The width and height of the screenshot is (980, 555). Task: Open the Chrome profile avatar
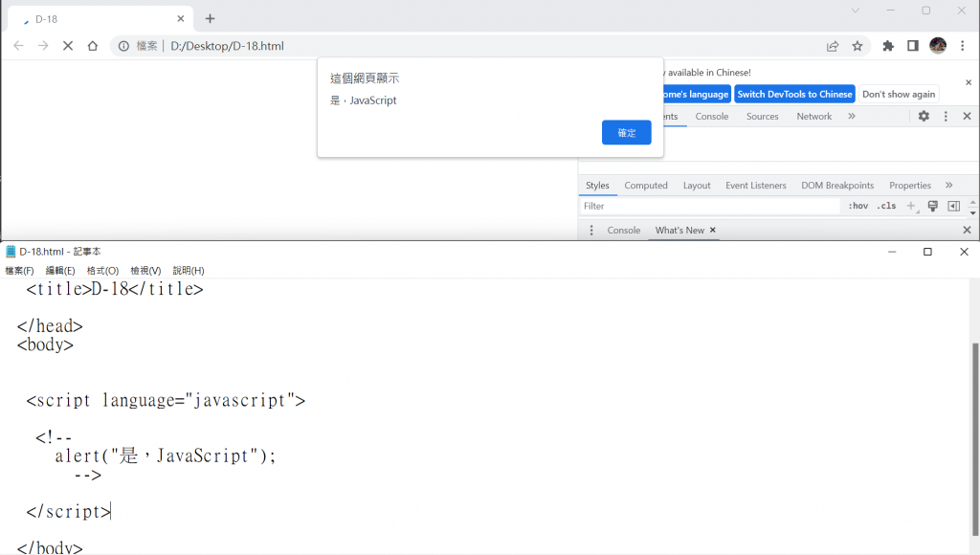[x=938, y=46]
